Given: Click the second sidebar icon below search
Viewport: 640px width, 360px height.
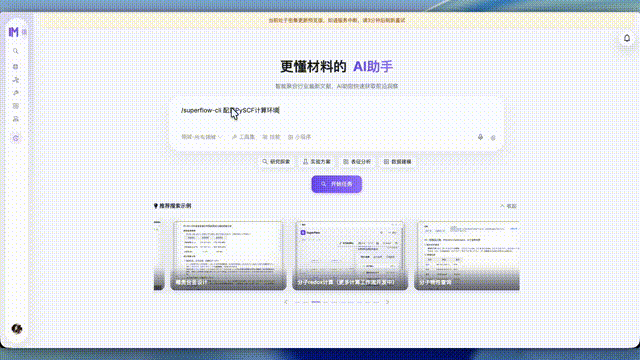Looking at the screenshot, I should click(16, 67).
